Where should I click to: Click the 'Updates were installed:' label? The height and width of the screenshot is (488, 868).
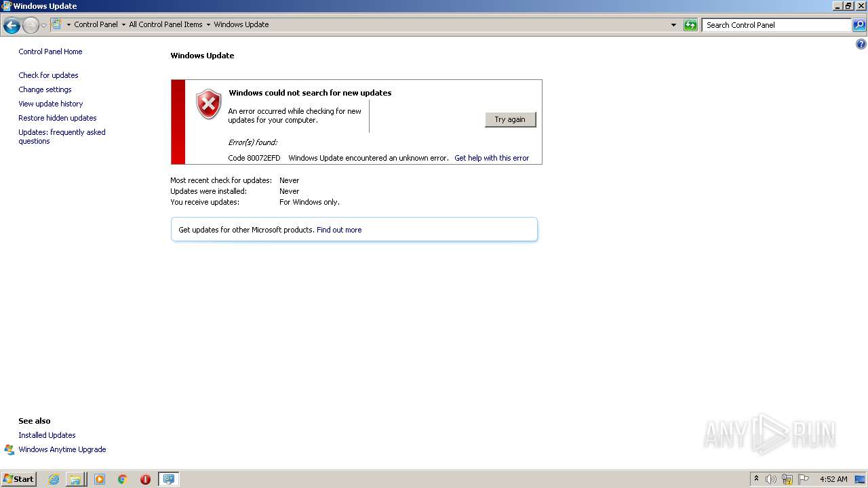[208, 191]
